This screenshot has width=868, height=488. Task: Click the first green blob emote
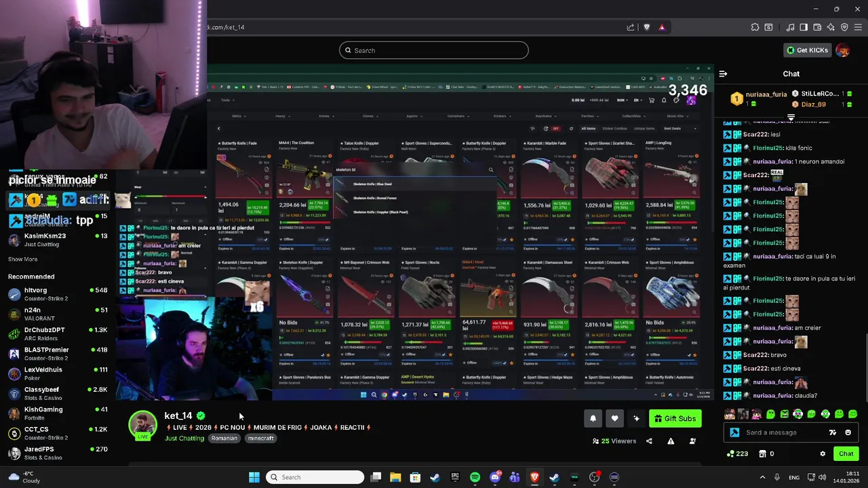coord(771,414)
